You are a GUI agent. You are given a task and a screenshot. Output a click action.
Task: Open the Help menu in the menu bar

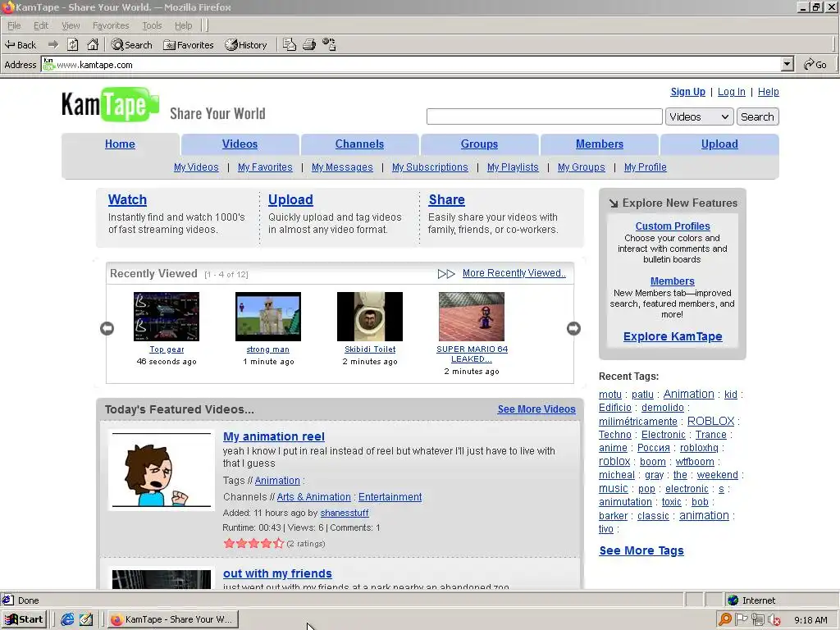click(x=183, y=25)
